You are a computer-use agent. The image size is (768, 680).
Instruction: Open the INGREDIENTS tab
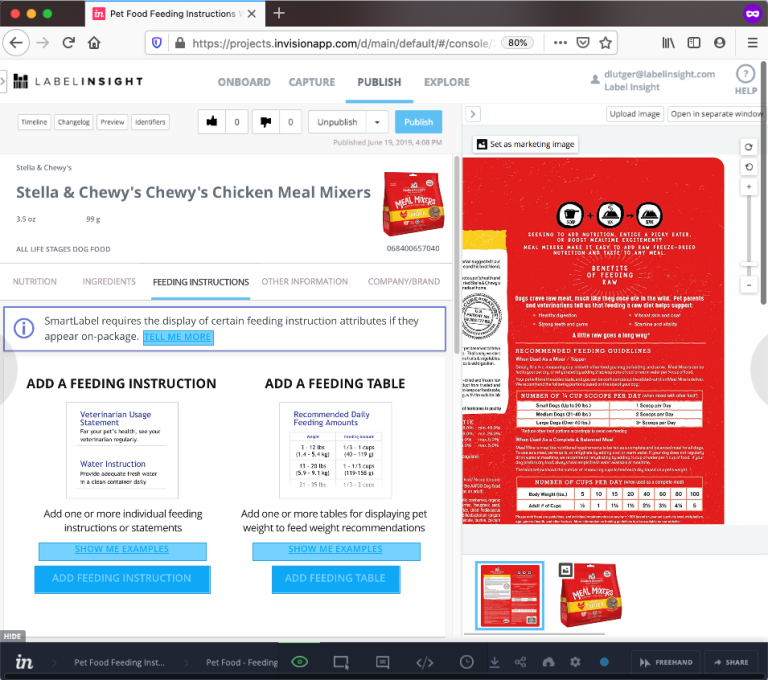pos(109,282)
